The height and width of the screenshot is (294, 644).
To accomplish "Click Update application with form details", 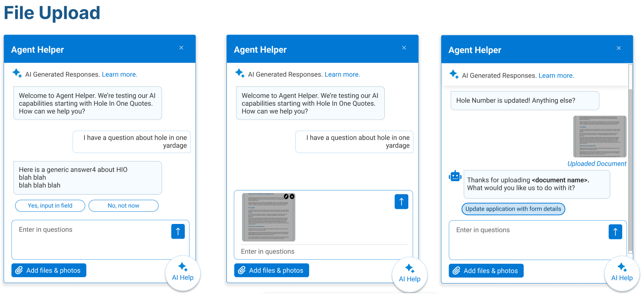I will pos(513,209).
